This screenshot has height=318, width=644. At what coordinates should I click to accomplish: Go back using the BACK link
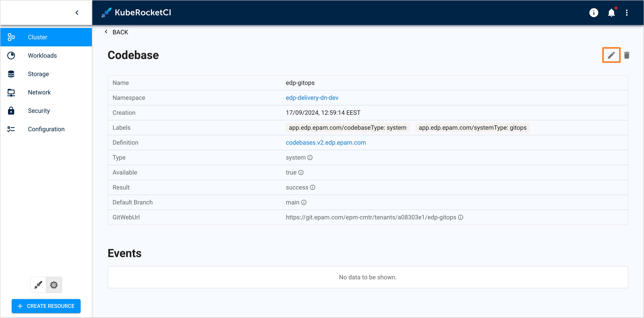coord(117,32)
